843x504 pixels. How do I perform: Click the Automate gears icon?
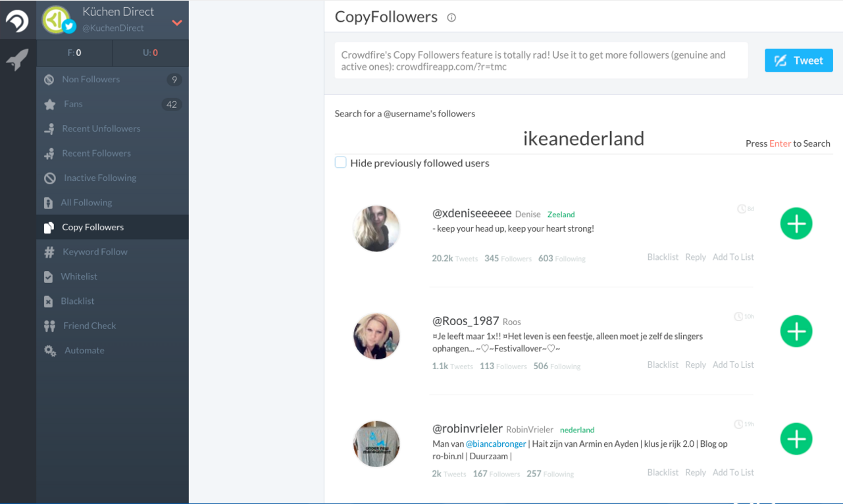click(x=50, y=351)
